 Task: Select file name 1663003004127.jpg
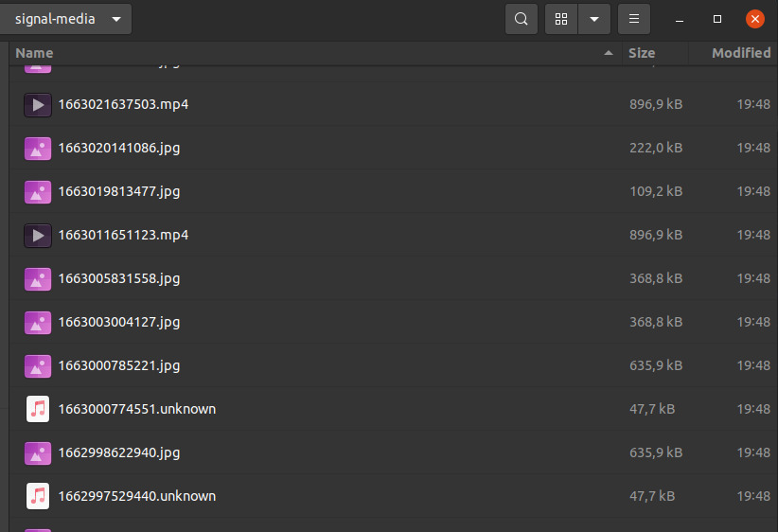click(119, 322)
